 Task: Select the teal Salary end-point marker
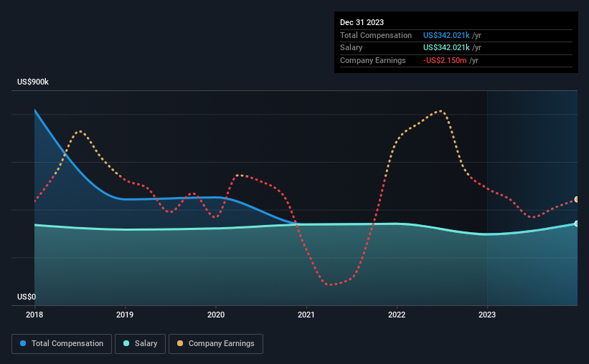[x=577, y=224]
